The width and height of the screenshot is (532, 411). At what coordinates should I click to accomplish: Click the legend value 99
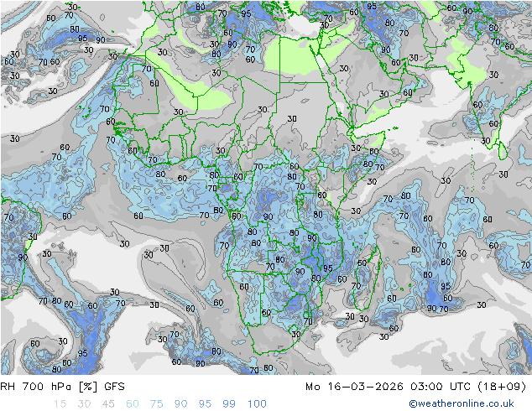229,404
